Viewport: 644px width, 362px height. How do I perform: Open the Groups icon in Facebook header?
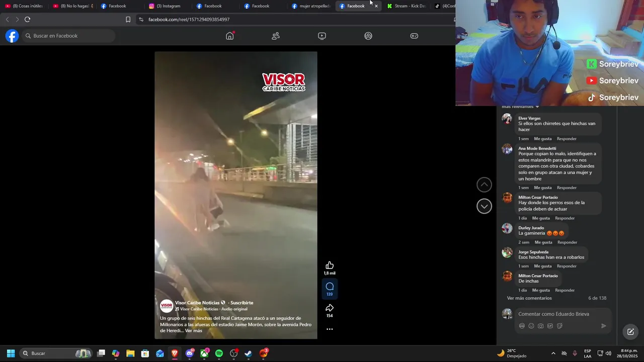click(368, 36)
